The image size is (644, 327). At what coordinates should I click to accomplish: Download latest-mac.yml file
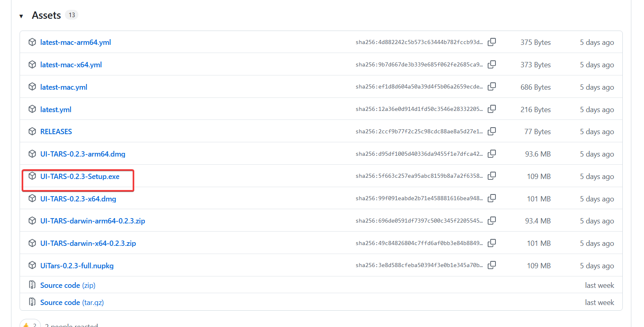pos(64,87)
